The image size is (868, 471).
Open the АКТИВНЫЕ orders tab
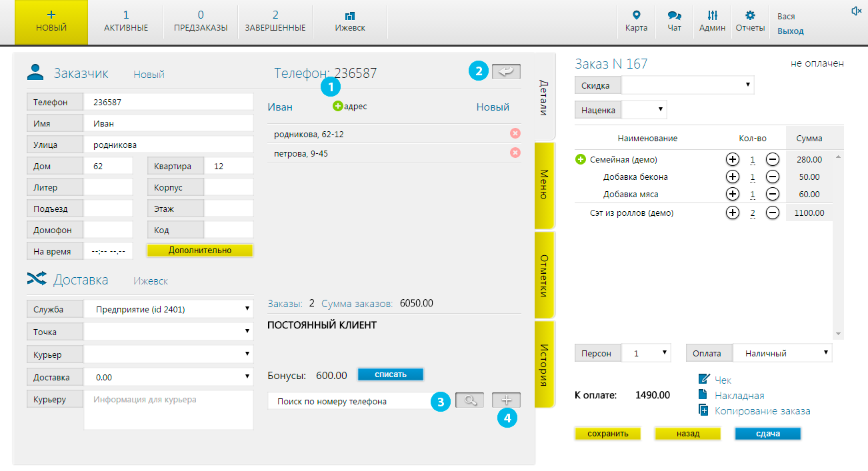126,22
